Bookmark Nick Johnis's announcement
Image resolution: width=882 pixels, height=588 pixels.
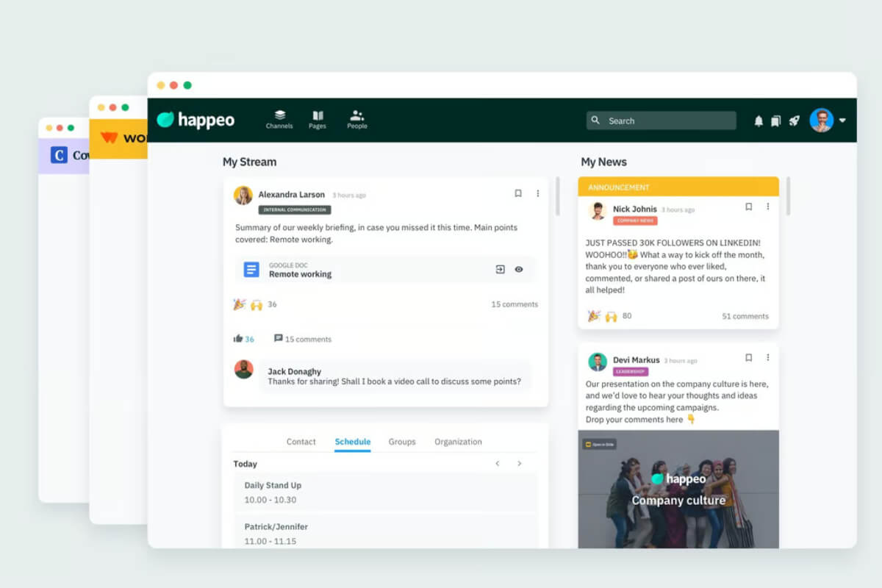(749, 207)
